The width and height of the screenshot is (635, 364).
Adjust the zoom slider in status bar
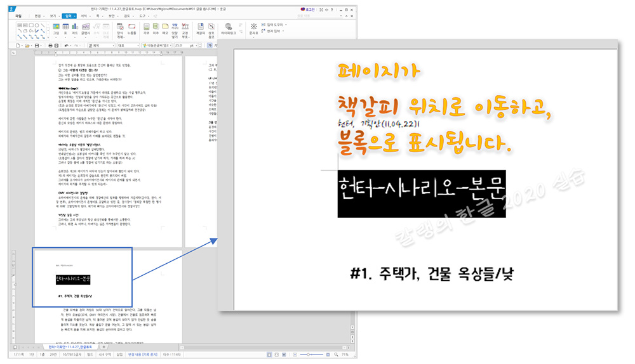coord(311,354)
